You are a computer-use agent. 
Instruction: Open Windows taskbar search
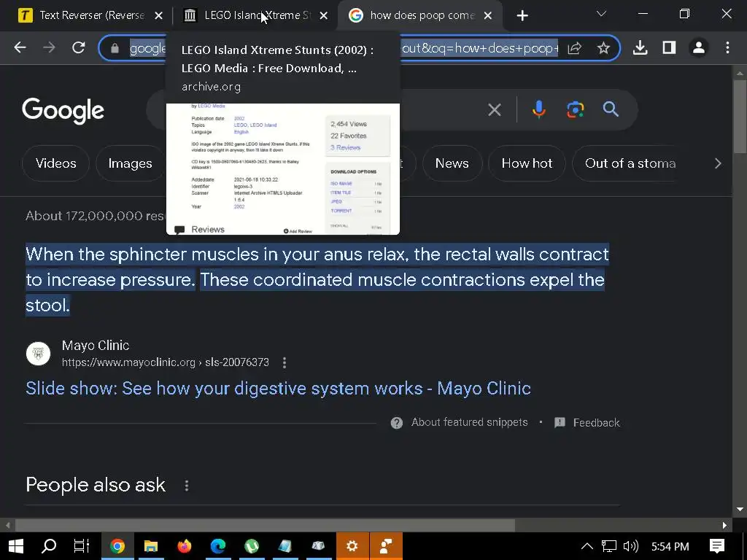[x=49, y=546]
